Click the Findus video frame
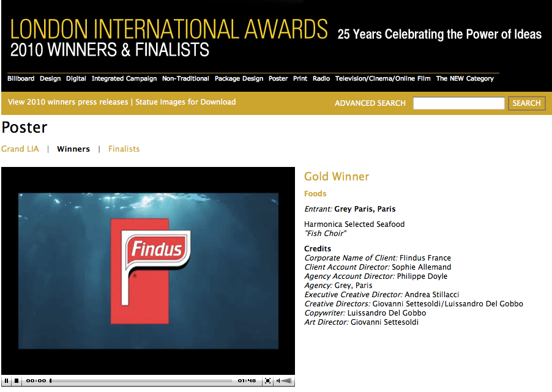This screenshot has height=392, width=552. click(x=148, y=271)
